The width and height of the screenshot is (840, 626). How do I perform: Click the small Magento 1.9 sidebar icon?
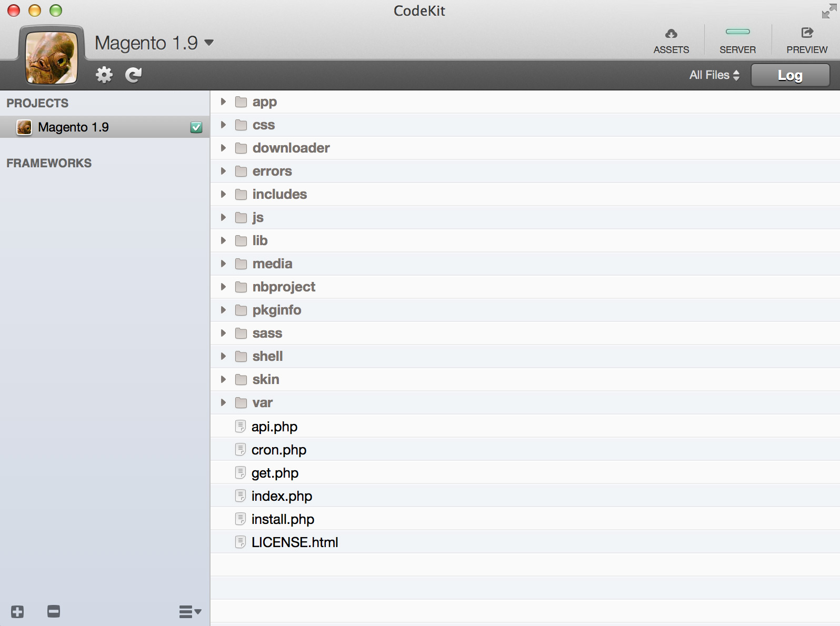coord(24,127)
